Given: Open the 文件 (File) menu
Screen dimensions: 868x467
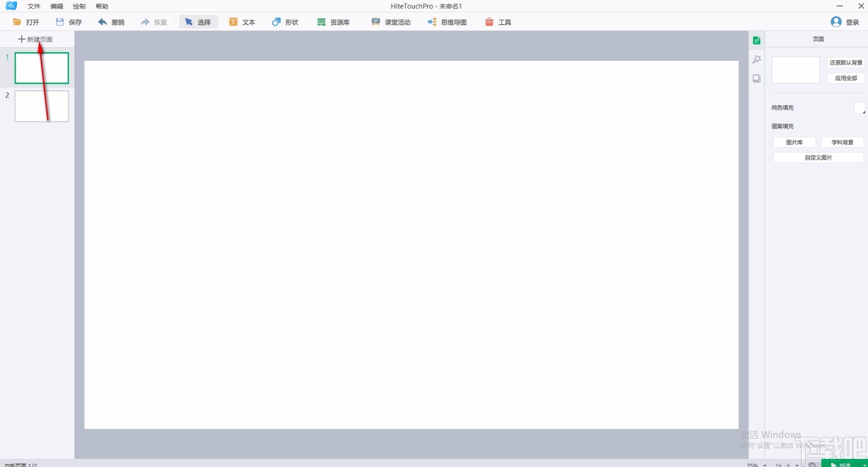Looking at the screenshot, I should 34,7.
